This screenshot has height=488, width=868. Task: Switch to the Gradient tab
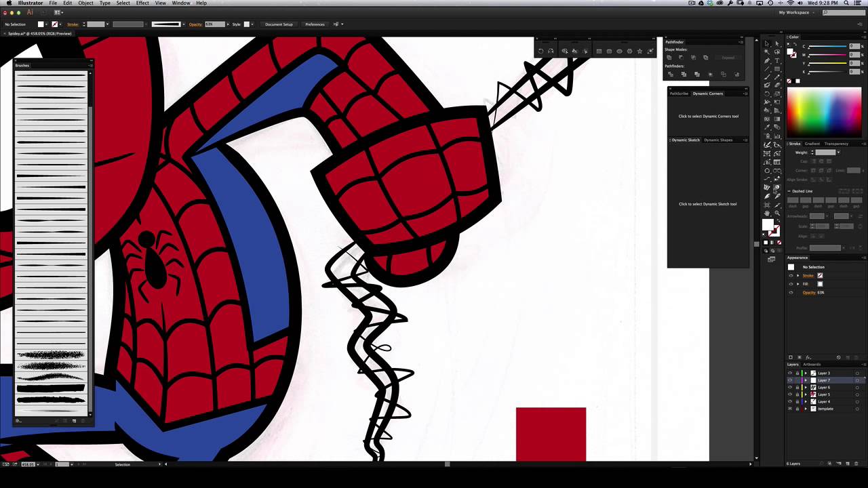[x=812, y=144]
